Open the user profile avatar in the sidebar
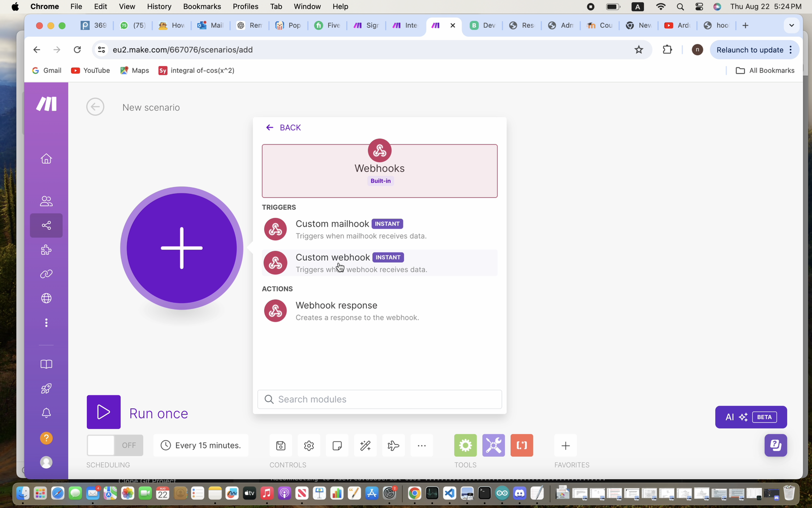Viewport: 812px width, 508px height. pyautogui.click(x=46, y=462)
